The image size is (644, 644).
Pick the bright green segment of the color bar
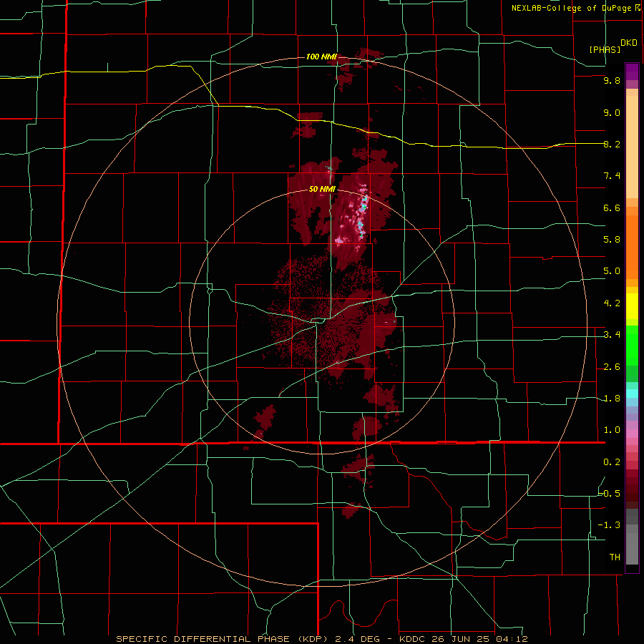tap(632, 345)
